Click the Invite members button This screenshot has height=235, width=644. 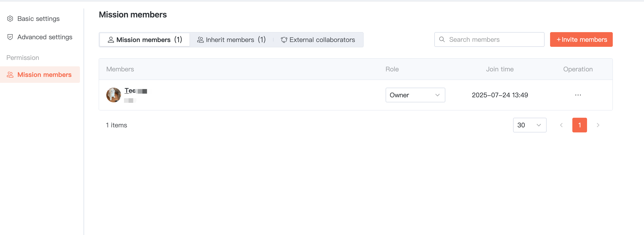point(581,39)
